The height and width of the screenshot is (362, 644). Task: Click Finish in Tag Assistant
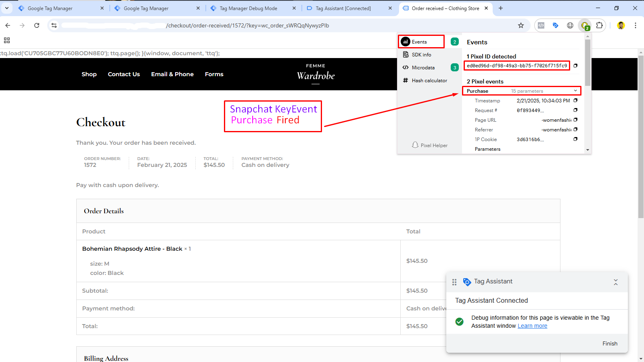coord(610,343)
